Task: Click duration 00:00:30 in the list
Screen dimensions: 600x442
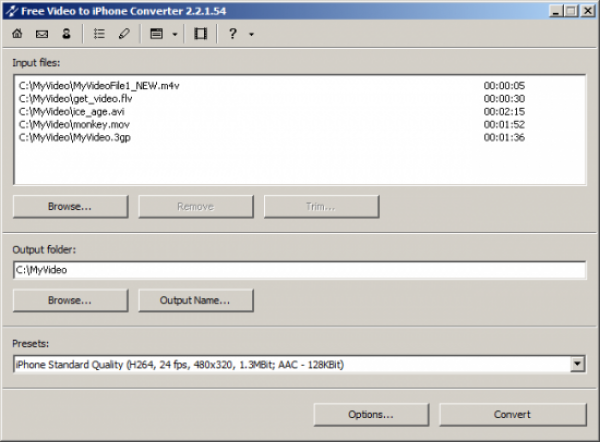Action: pyautogui.click(x=504, y=99)
